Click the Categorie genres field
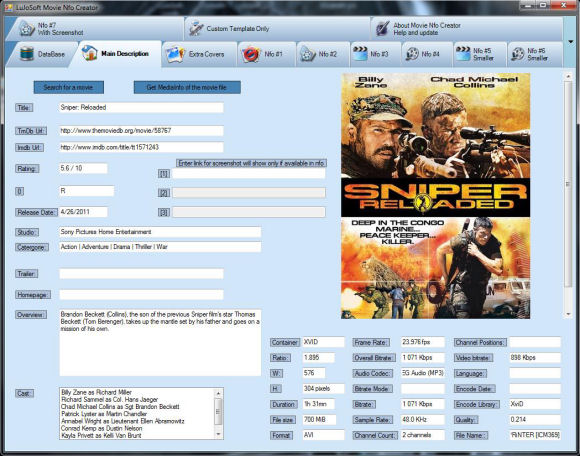The width and height of the screenshot is (580, 456). (160, 247)
